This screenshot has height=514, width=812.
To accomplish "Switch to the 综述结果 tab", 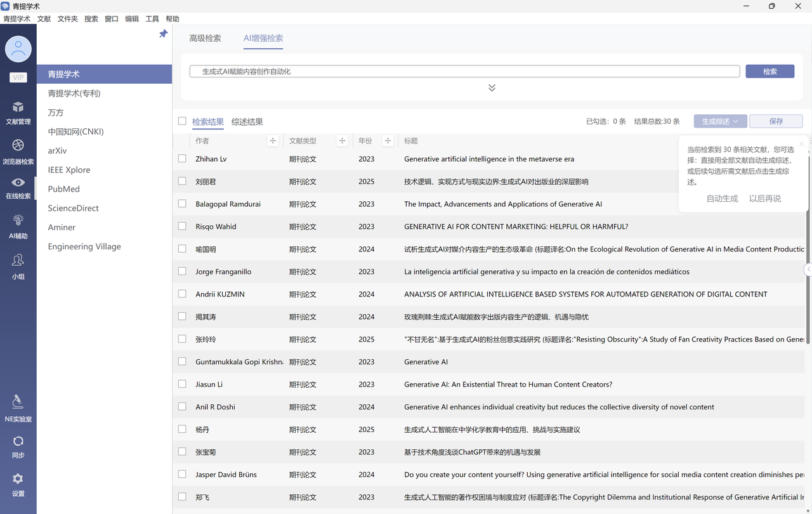I will click(x=247, y=122).
